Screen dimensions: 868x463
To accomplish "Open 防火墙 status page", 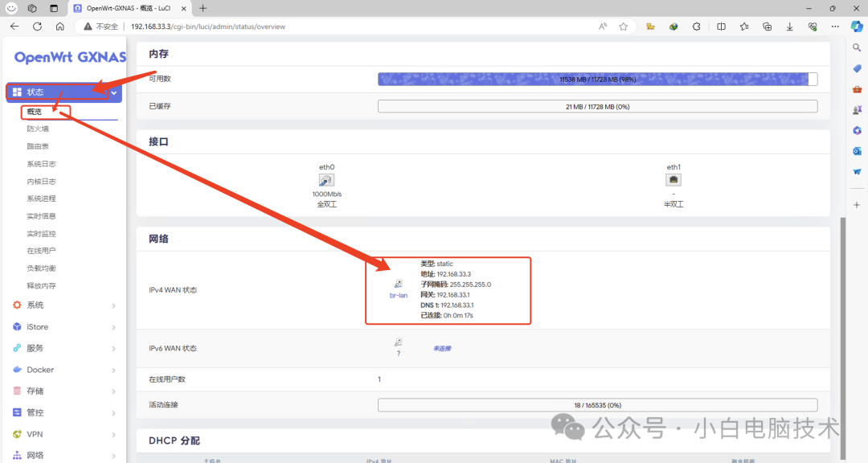I will click(38, 129).
